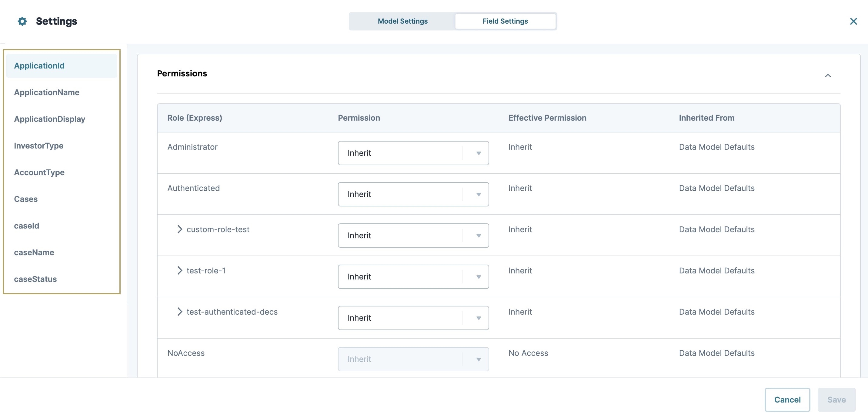The width and height of the screenshot is (868, 418).
Task: Open Authenticated permission dropdown
Action: pyautogui.click(x=413, y=194)
